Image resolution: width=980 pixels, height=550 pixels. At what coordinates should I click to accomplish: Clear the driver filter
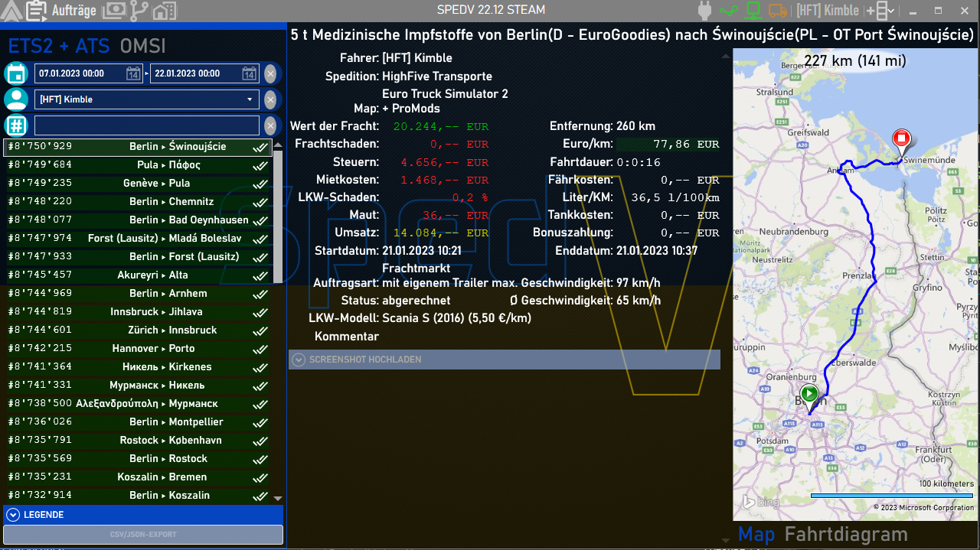coord(270,99)
